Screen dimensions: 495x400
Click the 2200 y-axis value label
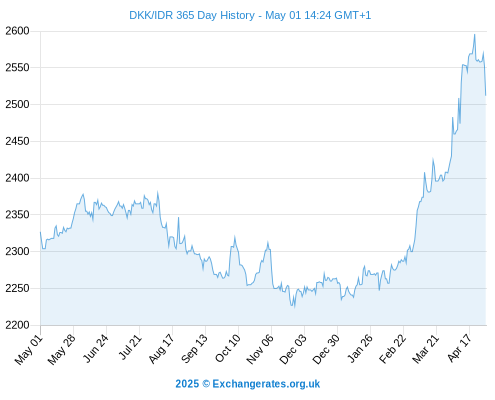17,325
